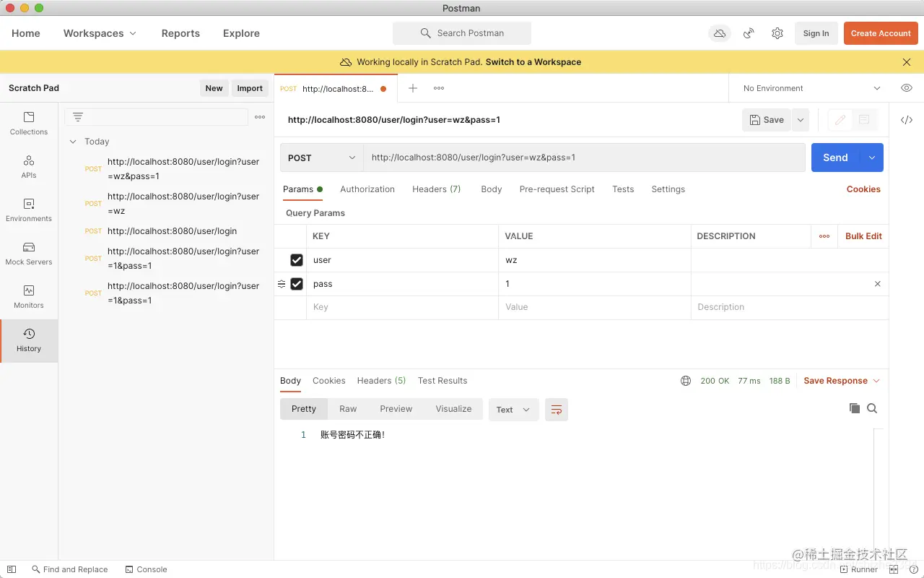Open the Runner in status bar

coord(859,569)
